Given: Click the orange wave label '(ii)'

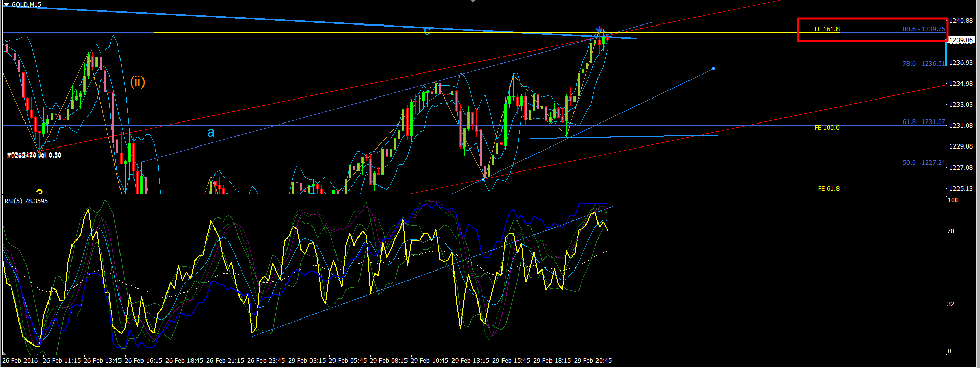Looking at the screenshot, I should click(x=137, y=82).
